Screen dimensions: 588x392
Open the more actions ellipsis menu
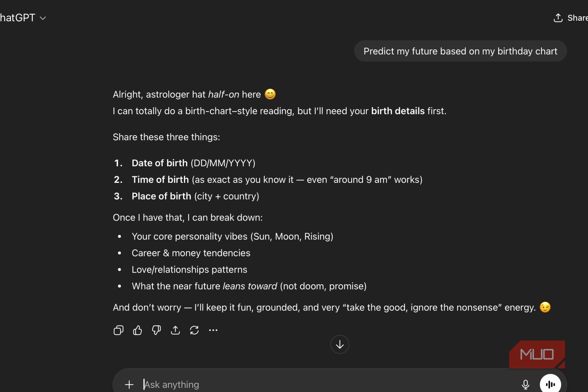tap(213, 330)
